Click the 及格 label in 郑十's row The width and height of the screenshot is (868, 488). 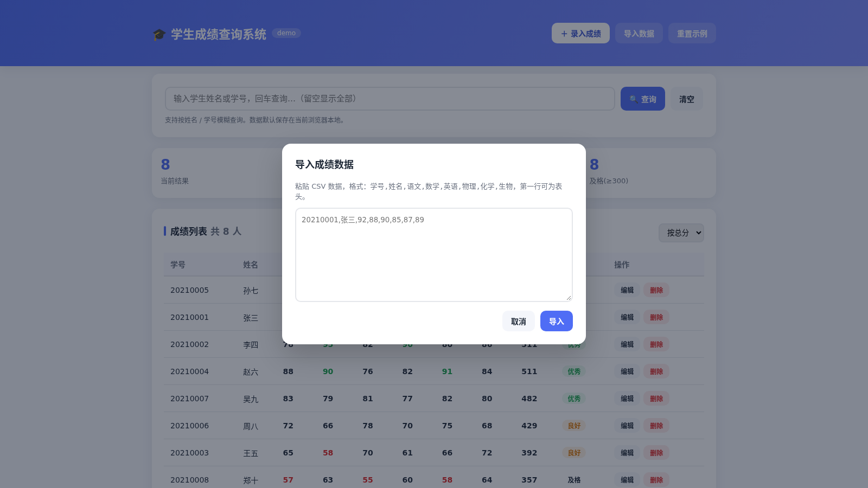pyautogui.click(x=574, y=480)
